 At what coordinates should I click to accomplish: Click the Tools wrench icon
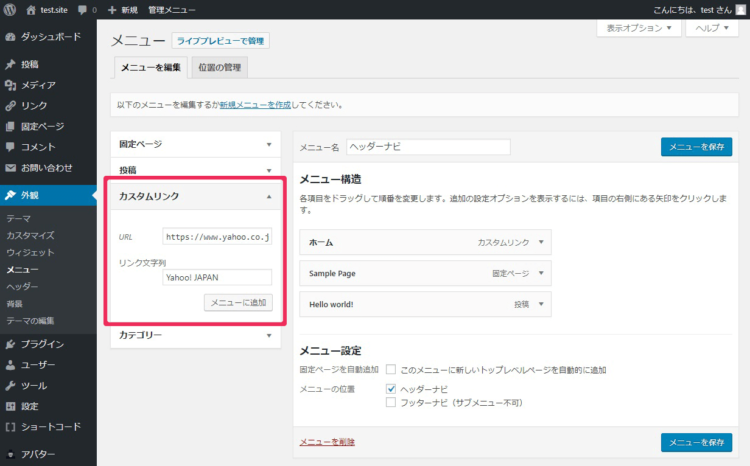click(x=11, y=386)
